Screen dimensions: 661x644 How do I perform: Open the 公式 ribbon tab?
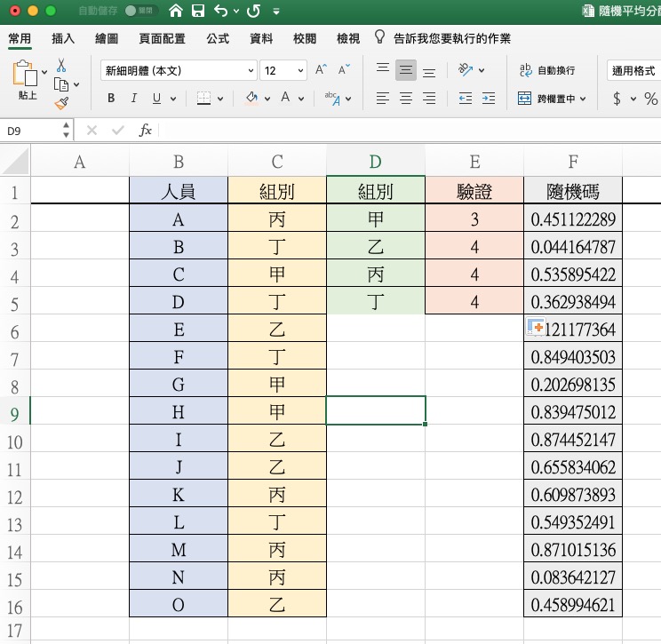tap(218, 39)
